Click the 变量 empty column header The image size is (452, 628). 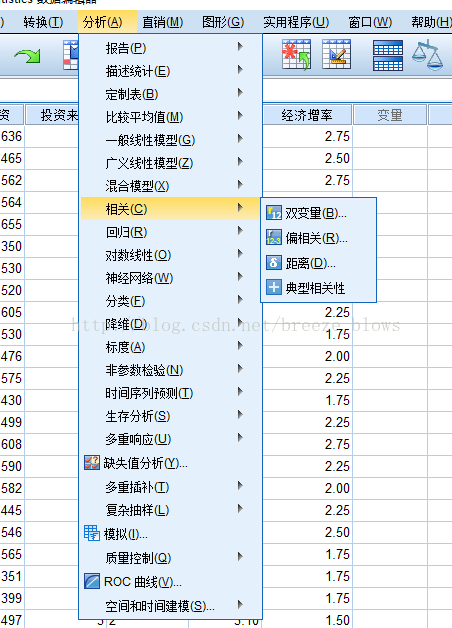390,115
